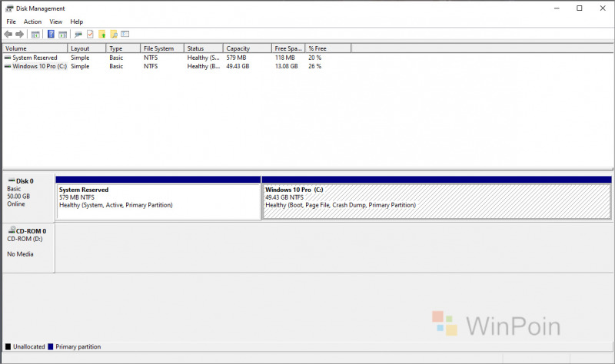The image size is (615, 364).
Task: Sort by the % Free column header
Action: point(328,48)
